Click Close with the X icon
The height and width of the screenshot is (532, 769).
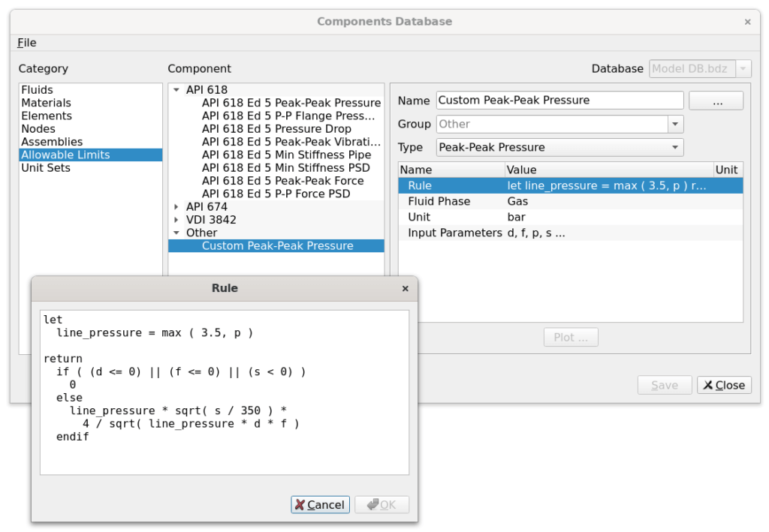coord(723,384)
